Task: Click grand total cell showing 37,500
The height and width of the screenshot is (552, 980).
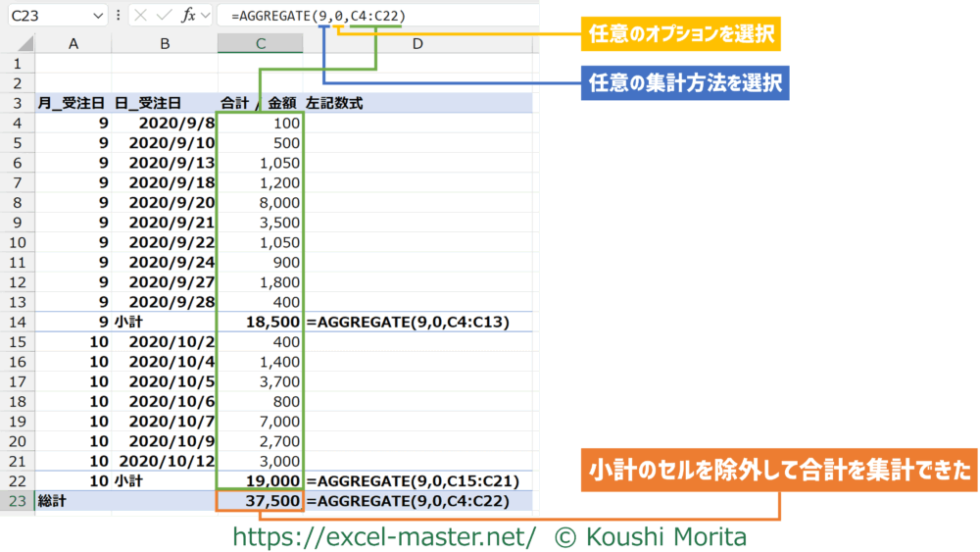Action: click(260, 500)
